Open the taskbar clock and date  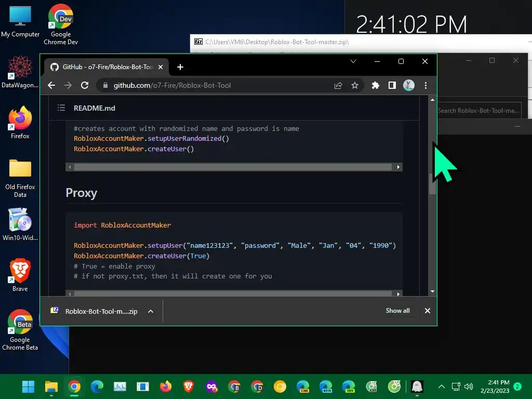(x=495, y=387)
